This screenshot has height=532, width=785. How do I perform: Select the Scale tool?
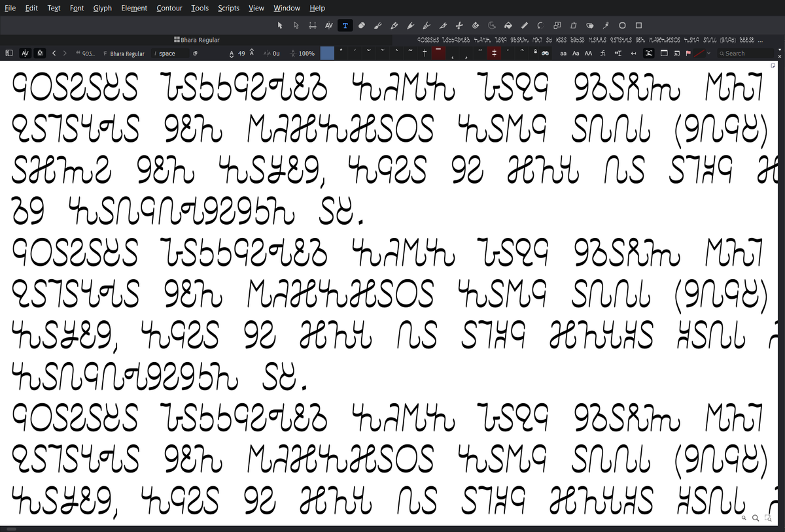[x=557, y=25]
